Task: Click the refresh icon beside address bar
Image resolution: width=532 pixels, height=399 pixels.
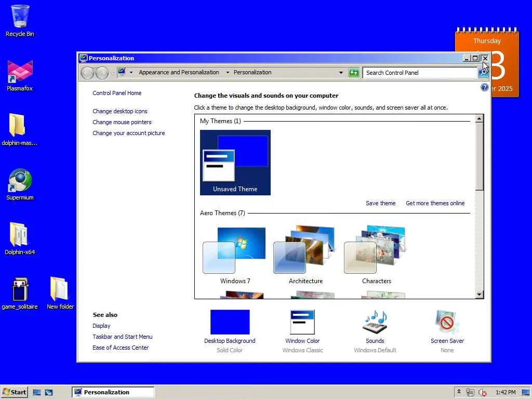Action: (x=353, y=73)
